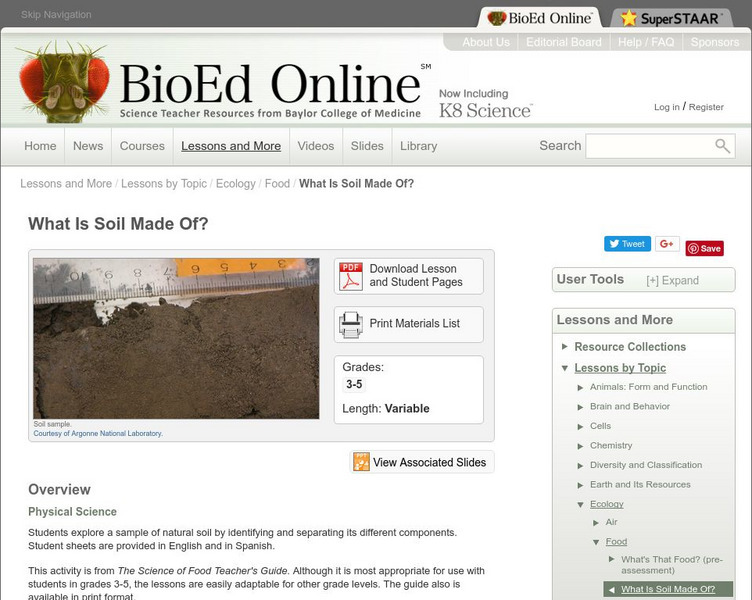Open the Register link
The height and width of the screenshot is (600, 752).
tap(706, 107)
